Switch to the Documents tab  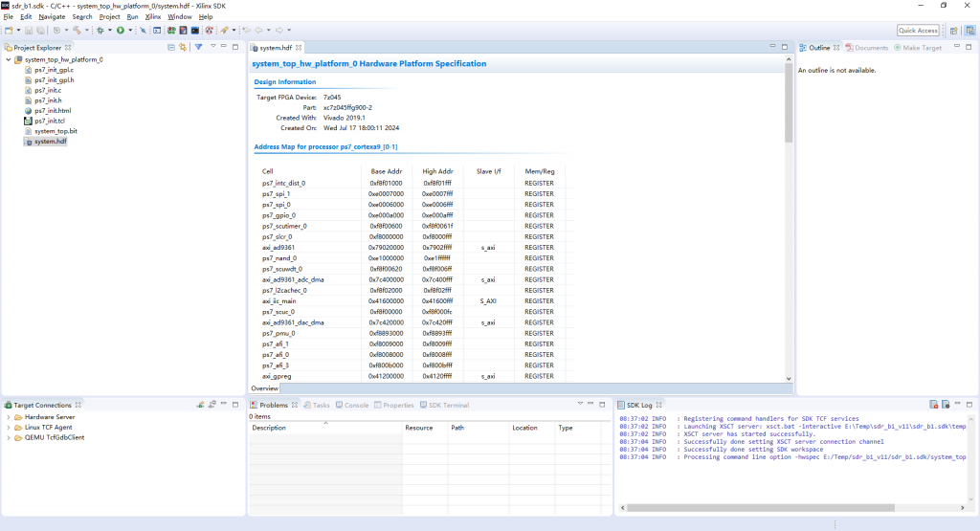(866, 48)
